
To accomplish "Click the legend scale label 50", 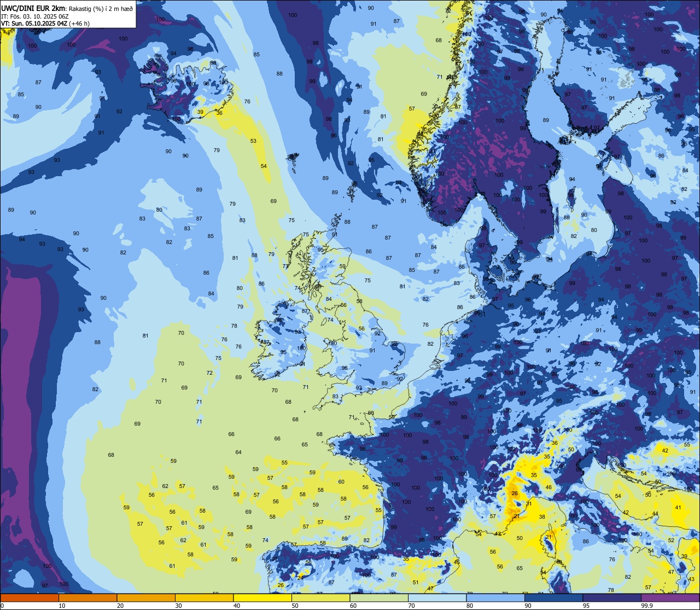I will pos(295,606).
